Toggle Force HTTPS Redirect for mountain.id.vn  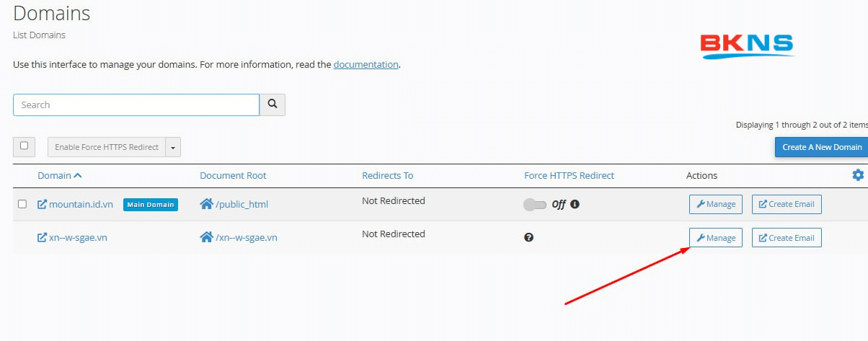tap(535, 205)
